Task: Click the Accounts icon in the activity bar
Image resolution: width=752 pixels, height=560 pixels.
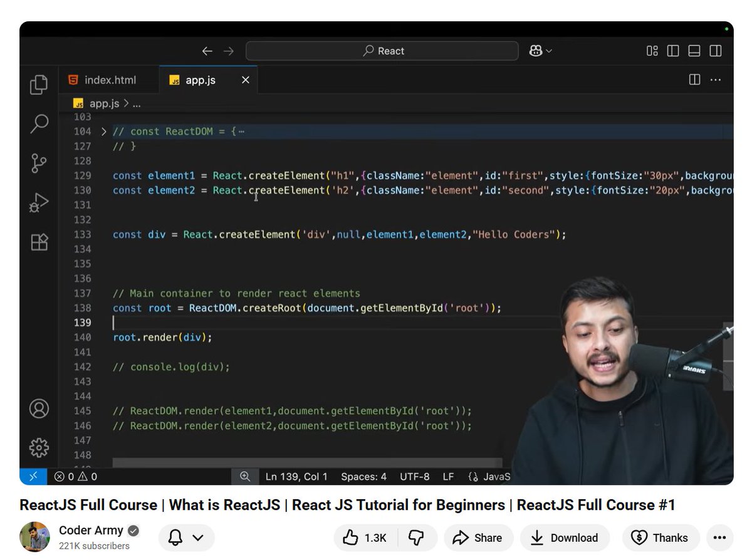Action: pyautogui.click(x=39, y=408)
